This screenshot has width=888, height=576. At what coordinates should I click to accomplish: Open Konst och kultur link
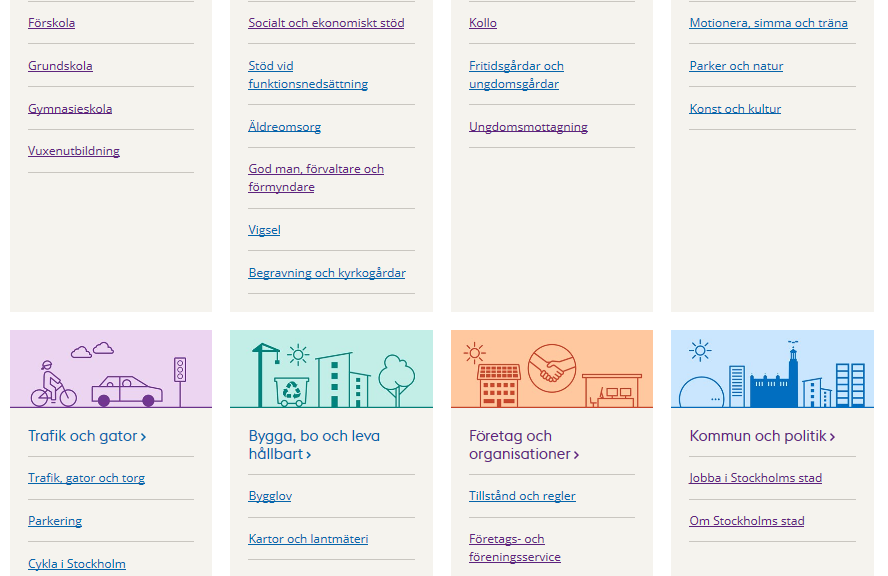point(735,109)
